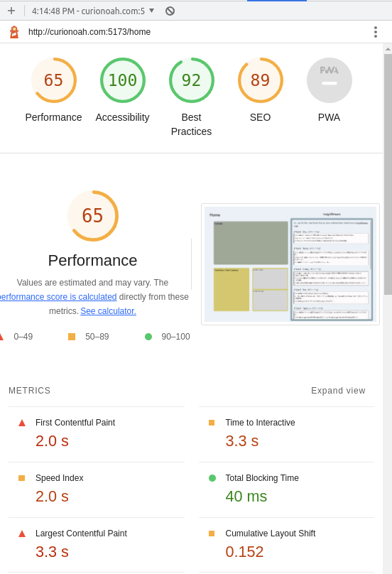Screen dimensions: 392x574
Task: Select the SEO score gauge showing 89
Action: (x=260, y=80)
